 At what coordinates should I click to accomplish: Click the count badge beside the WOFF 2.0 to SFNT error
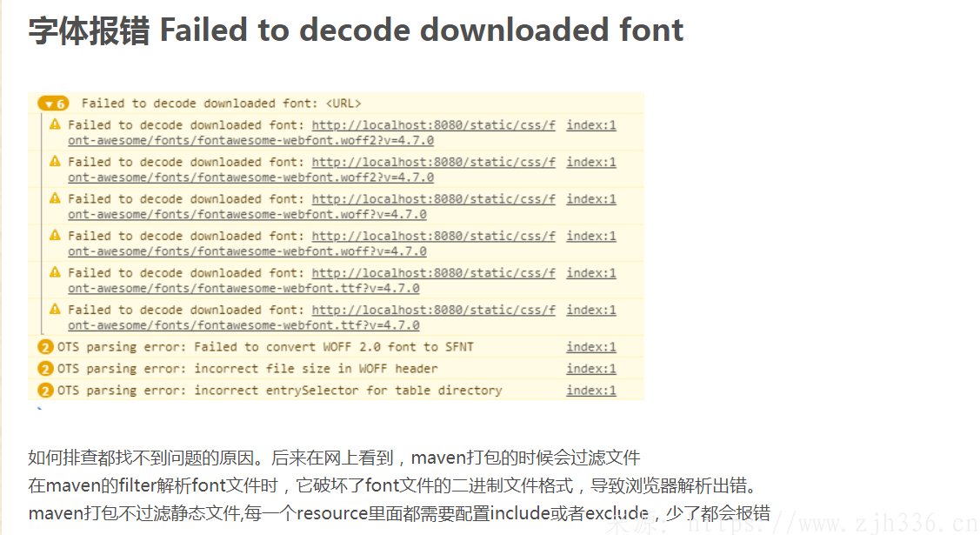[x=46, y=347]
